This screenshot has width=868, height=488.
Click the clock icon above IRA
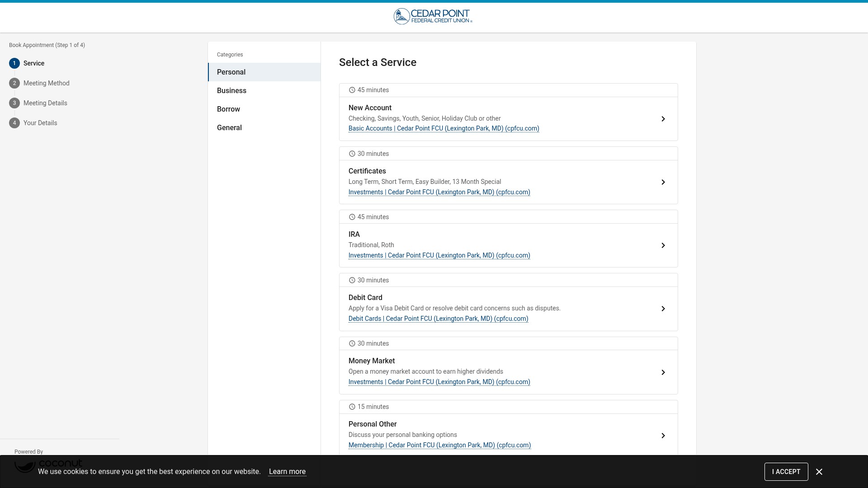tap(352, 217)
